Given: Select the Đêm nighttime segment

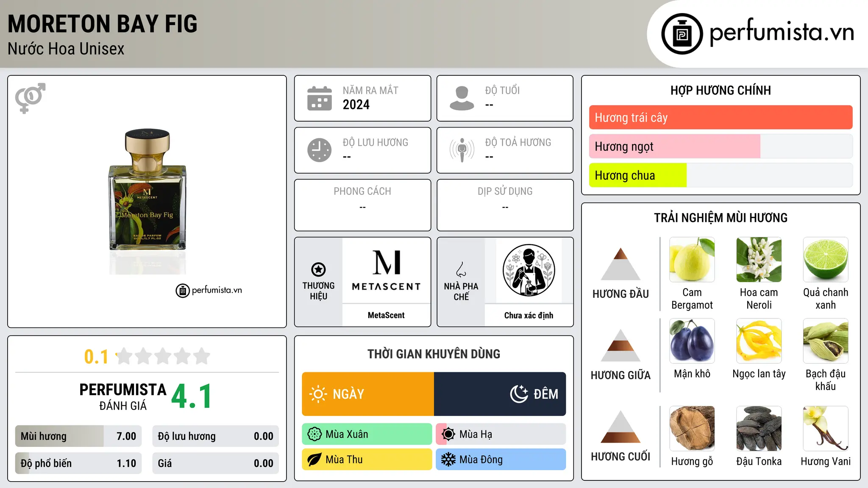Looking at the screenshot, I should [500, 394].
